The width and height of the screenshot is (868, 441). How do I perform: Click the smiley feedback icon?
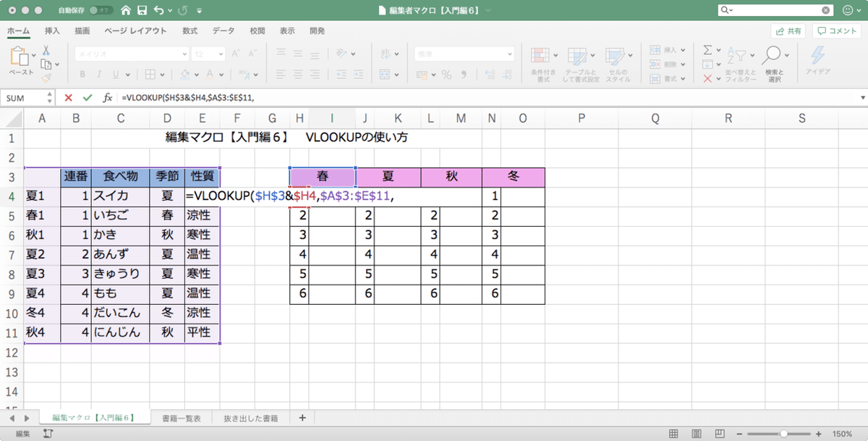pos(849,11)
